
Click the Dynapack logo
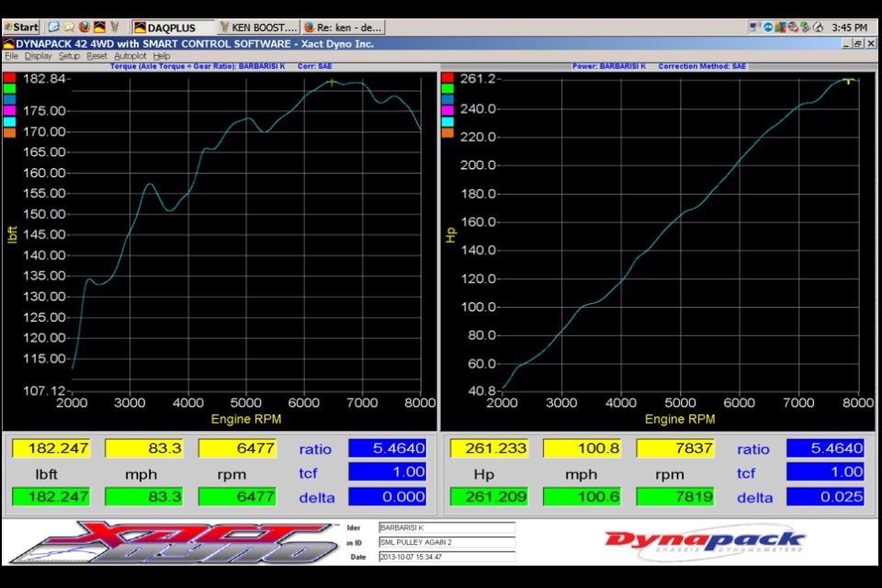(x=705, y=542)
